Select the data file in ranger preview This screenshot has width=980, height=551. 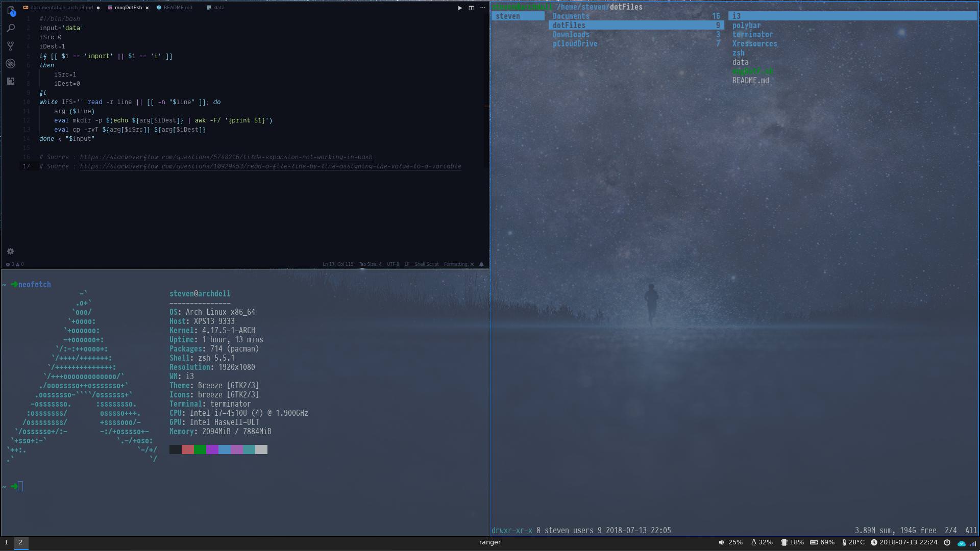coord(740,62)
